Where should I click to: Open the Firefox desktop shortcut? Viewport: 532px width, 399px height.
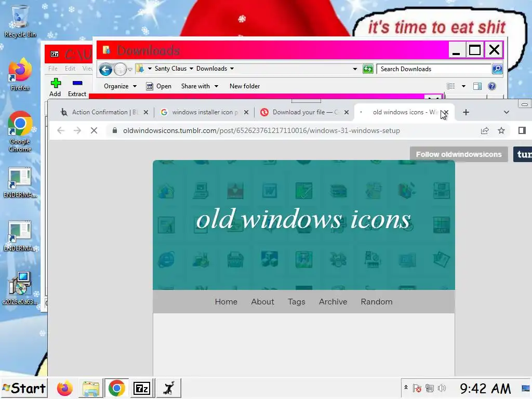[20, 75]
